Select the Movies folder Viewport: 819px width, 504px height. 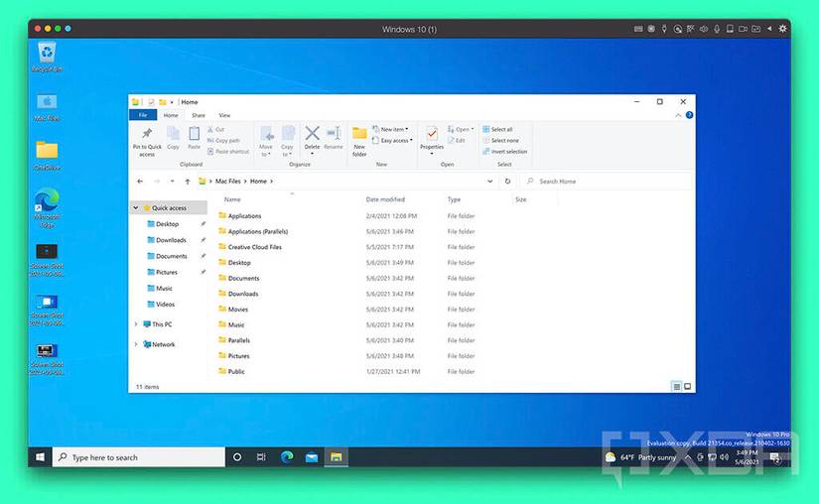[237, 310]
